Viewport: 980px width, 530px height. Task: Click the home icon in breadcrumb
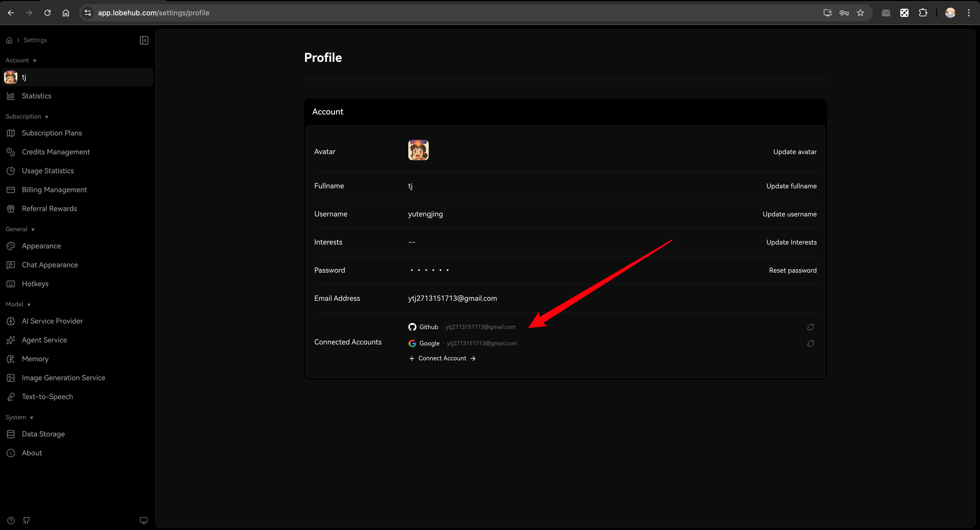click(9, 40)
